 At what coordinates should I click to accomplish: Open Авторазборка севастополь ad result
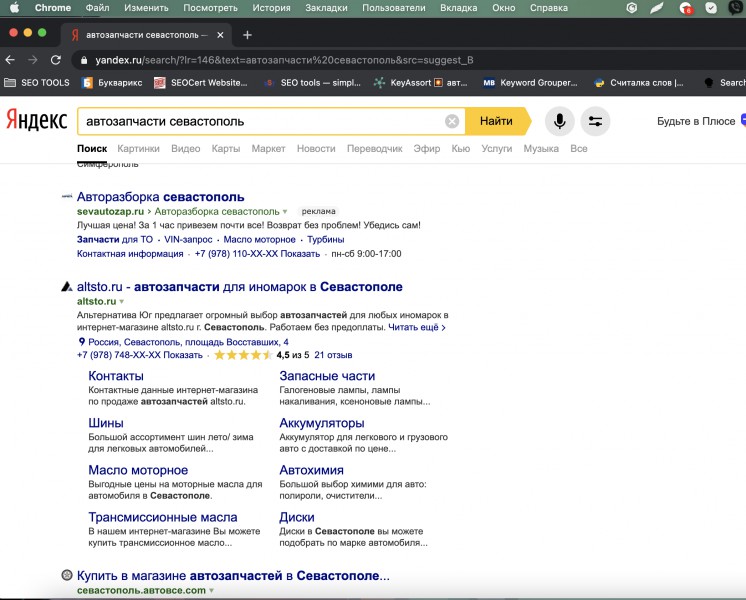tap(160, 197)
